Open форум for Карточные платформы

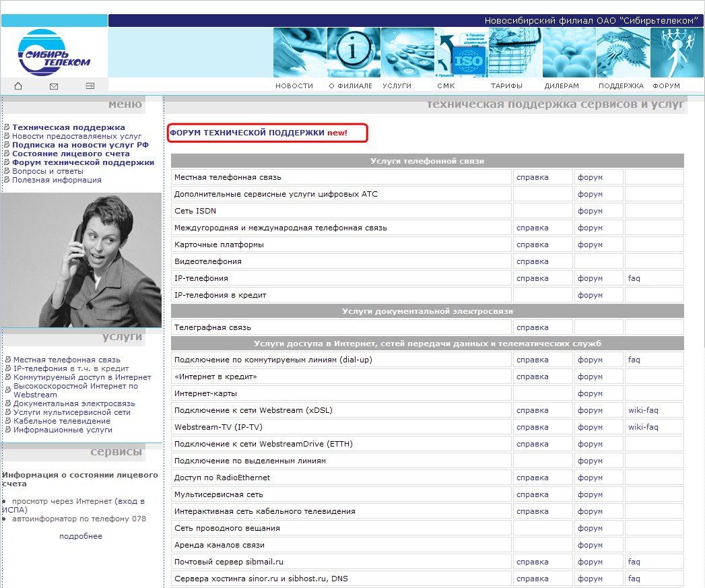click(x=590, y=244)
